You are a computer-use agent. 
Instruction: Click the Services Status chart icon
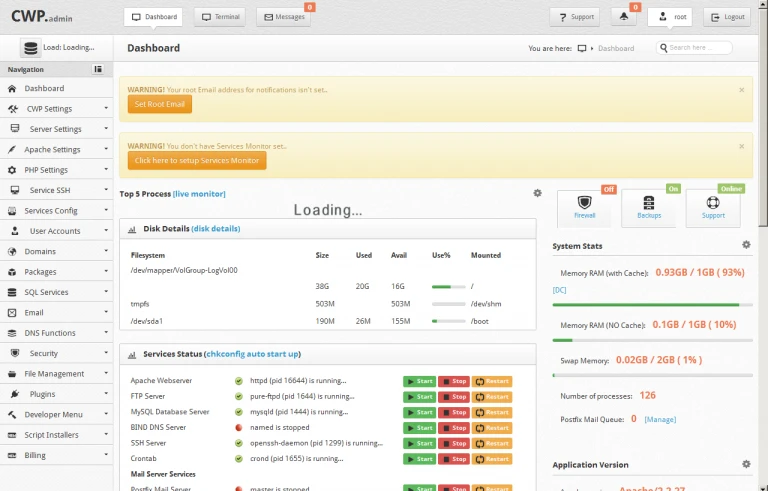coord(132,355)
